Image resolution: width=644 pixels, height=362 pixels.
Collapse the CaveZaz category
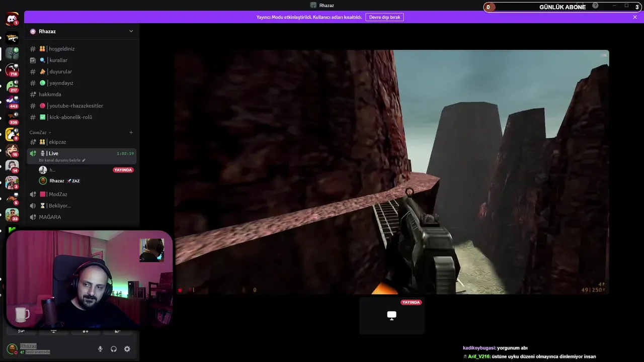(40, 133)
